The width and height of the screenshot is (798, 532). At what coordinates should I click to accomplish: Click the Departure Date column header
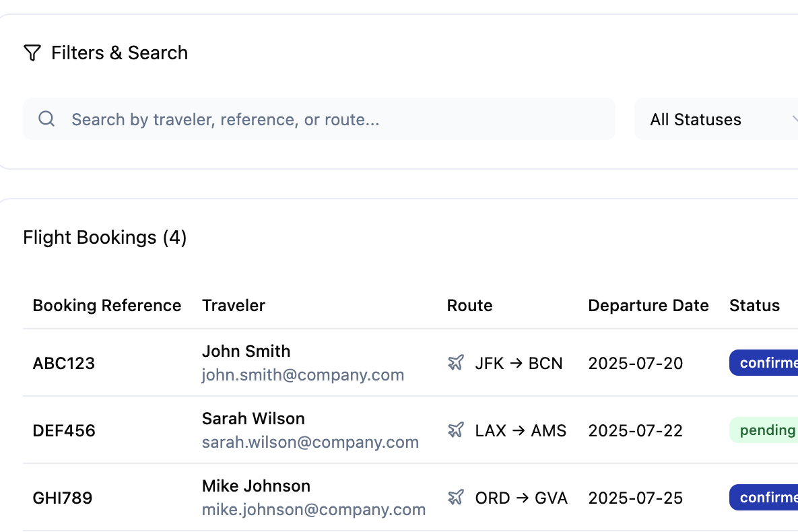(x=649, y=306)
